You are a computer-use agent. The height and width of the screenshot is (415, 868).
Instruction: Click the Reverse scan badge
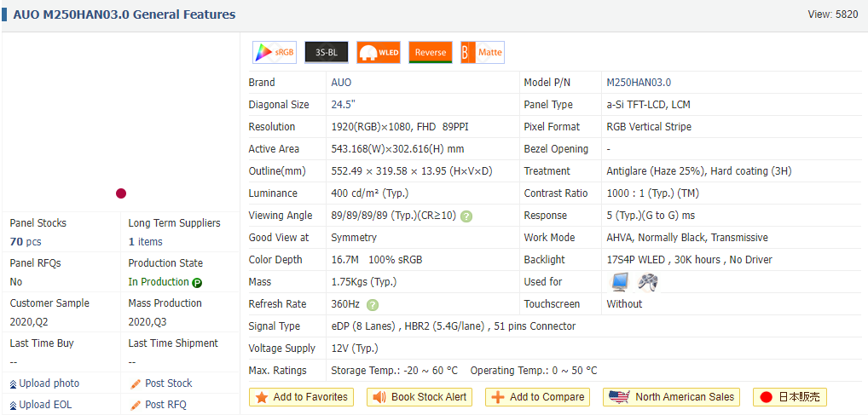[x=430, y=53]
